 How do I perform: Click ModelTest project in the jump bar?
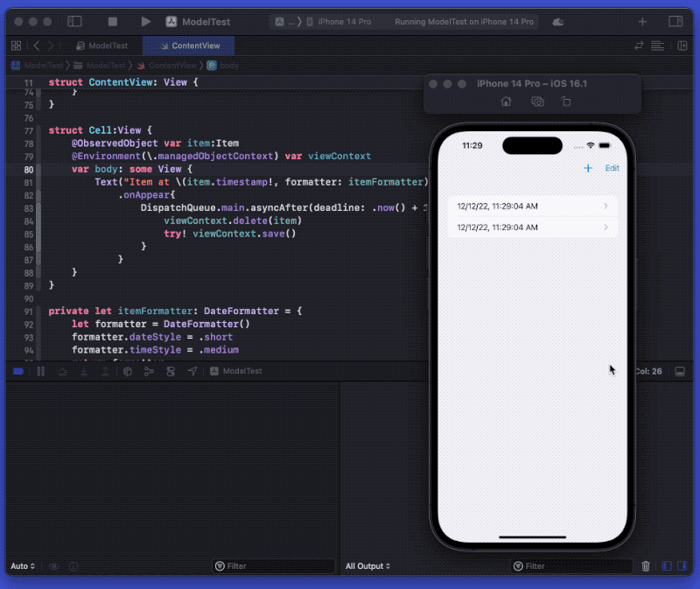tap(38, 65)
